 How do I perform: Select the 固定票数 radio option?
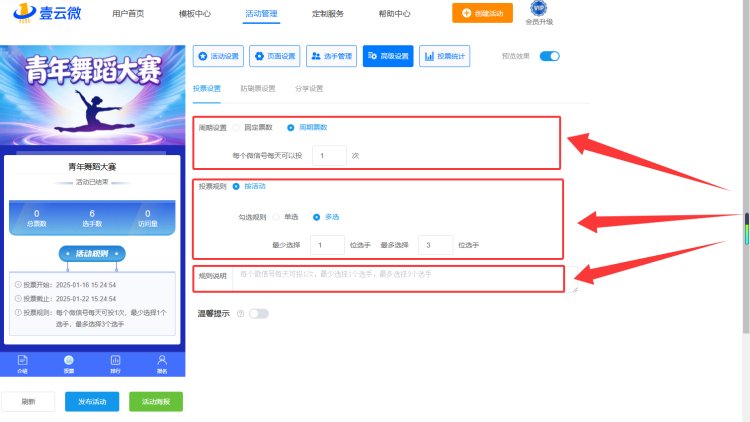coord(236,128)
